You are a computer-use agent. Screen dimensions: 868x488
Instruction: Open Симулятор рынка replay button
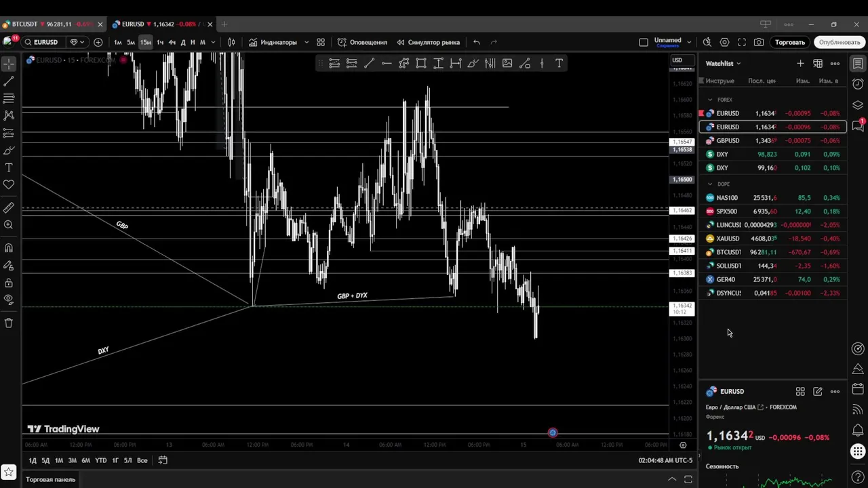point(429,42)
